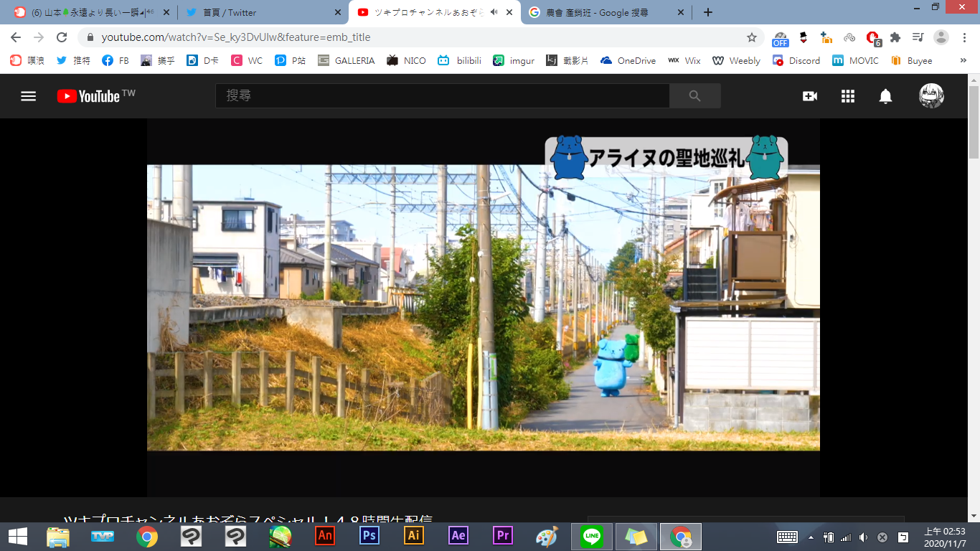Reload the current page
Viewport: 980px width, 551px height.
point(62,37)
